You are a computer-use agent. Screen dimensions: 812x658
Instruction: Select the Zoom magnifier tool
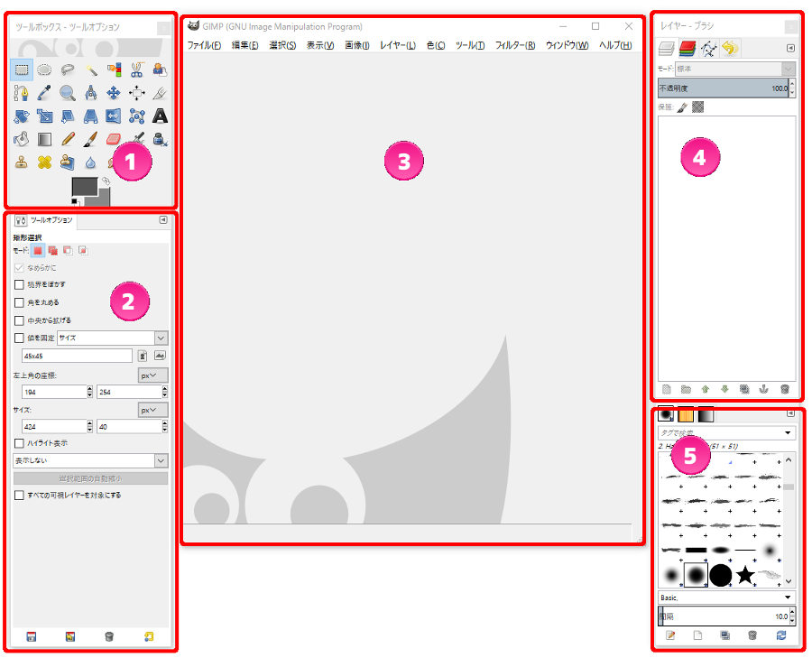68,93
